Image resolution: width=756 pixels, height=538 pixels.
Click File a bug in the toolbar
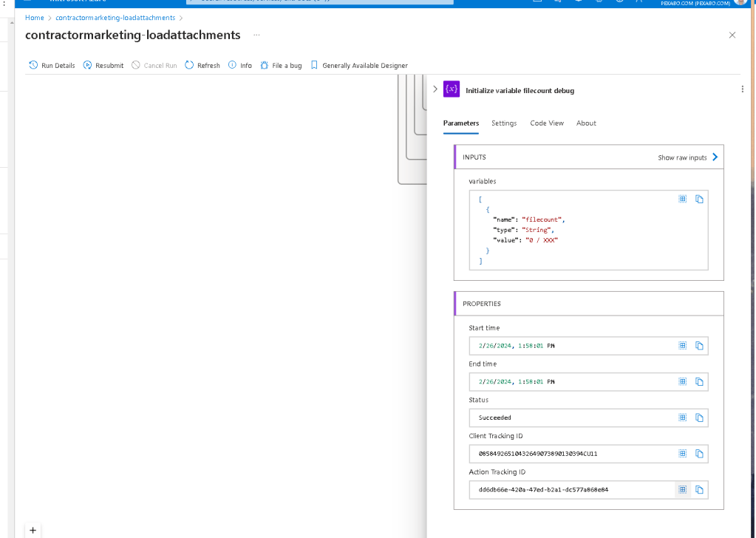pos(281,65)
